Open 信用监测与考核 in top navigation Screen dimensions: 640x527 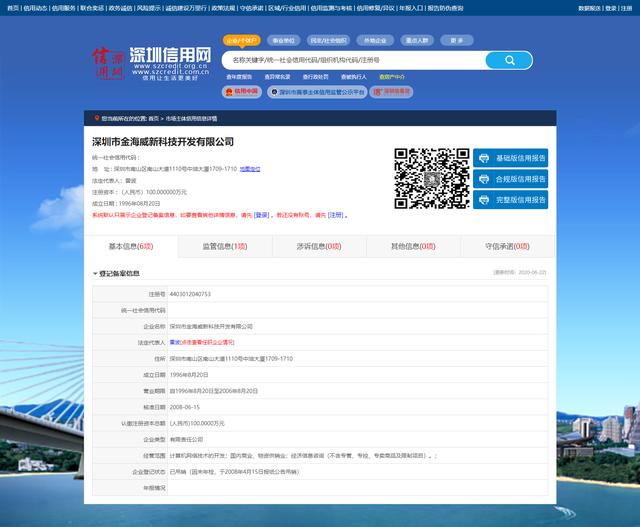[x=331, y=8]
